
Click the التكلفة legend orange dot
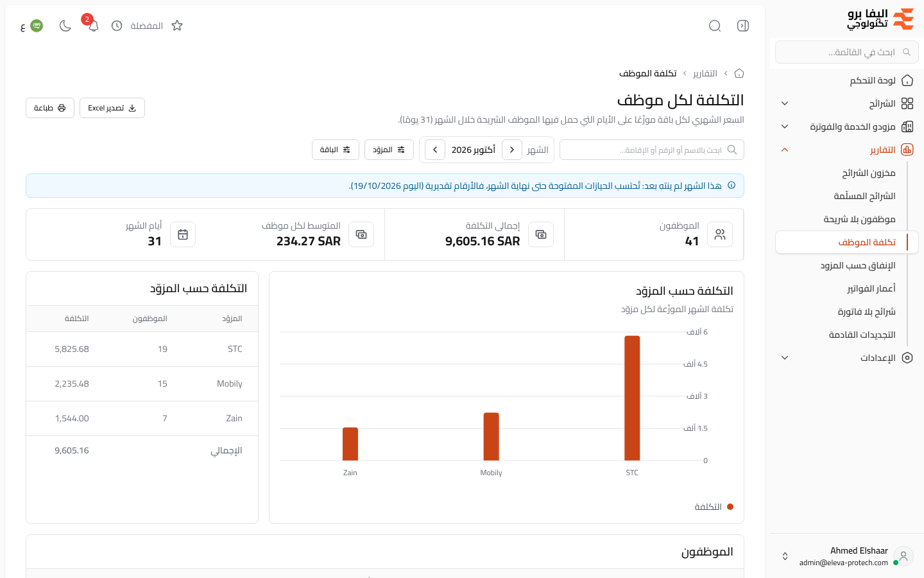[x=730, y=507]
